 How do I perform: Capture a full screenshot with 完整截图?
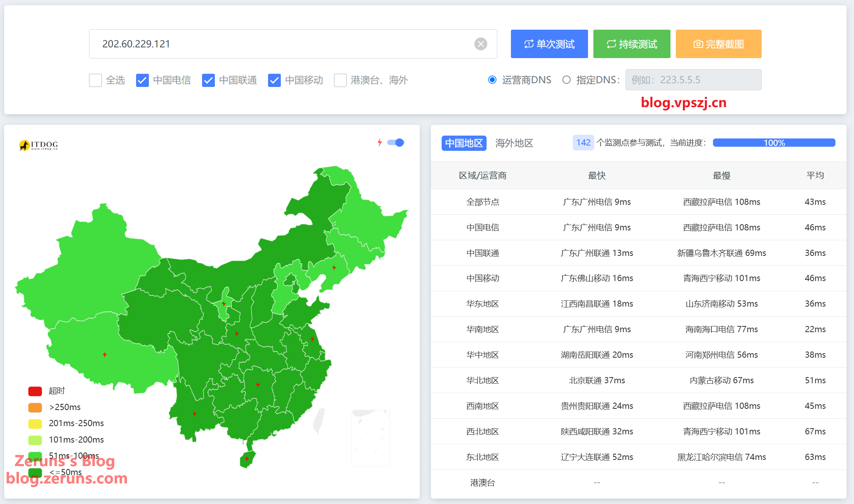pos(718,44)
